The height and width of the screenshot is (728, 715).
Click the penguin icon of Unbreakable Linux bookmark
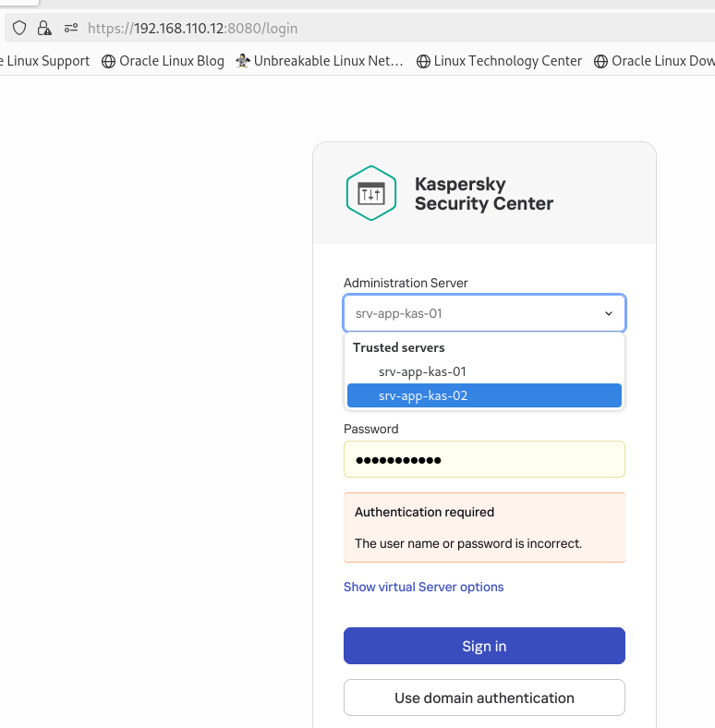coord(242,61)
